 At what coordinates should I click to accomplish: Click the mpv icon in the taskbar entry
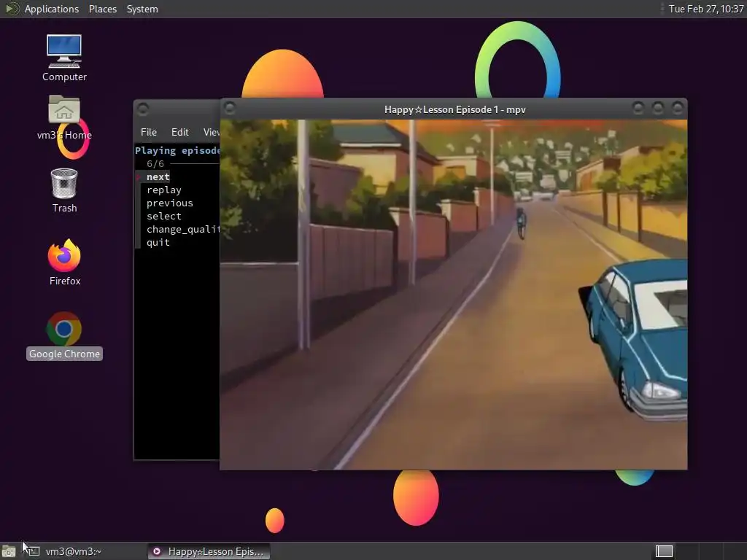(157, 551)
